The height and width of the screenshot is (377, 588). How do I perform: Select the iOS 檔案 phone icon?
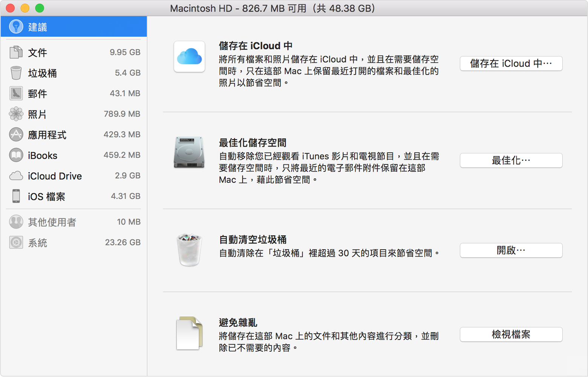16,196
